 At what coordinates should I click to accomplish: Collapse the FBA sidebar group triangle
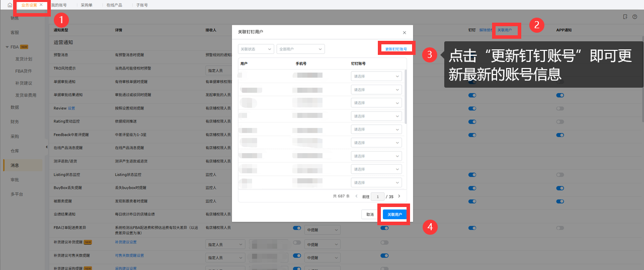coord(7,47)
